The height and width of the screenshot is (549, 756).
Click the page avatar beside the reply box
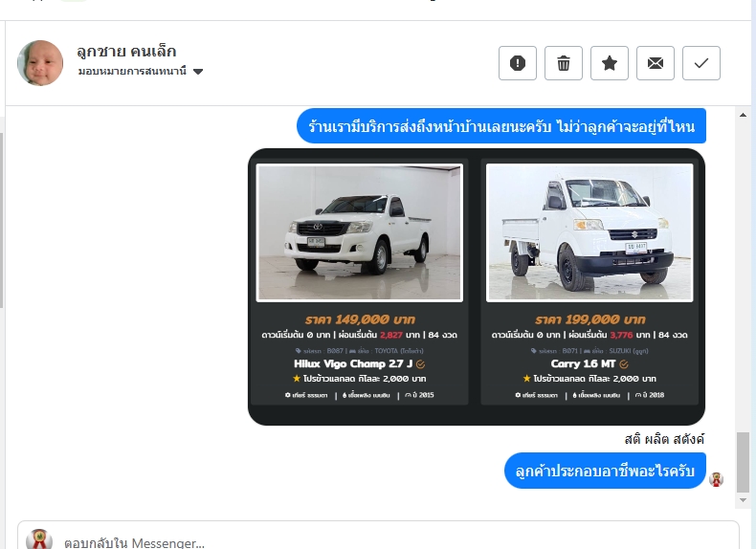point(39,539)
